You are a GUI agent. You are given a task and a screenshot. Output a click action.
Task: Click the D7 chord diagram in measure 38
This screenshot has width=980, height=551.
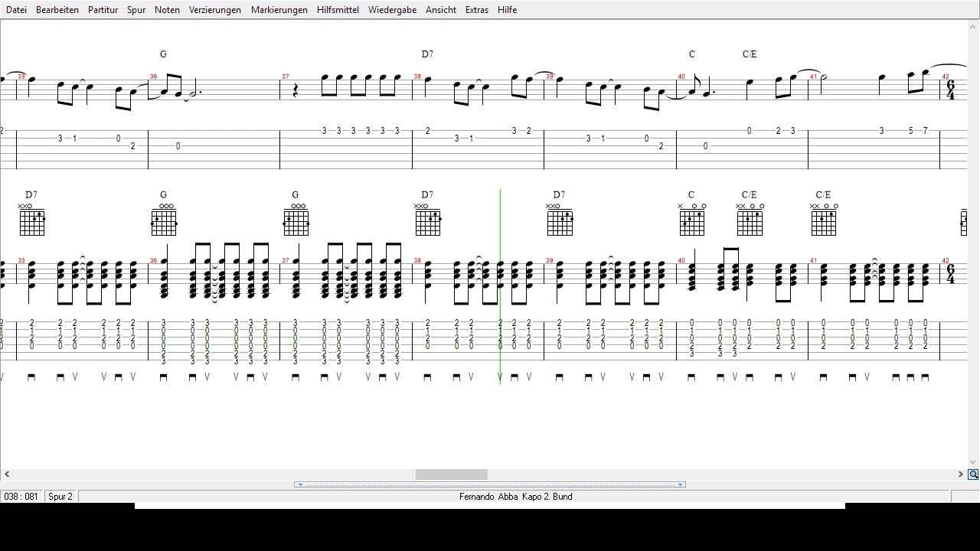pyautogui.click(x=427, y=220)
